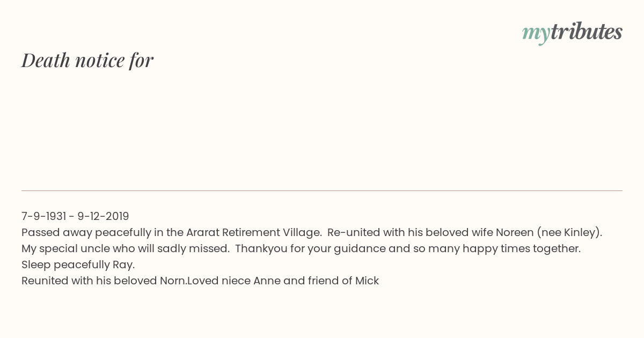Screen dimensions: 644x338
Task: Click the death date 9-12-2019
Action: [103, 216]
